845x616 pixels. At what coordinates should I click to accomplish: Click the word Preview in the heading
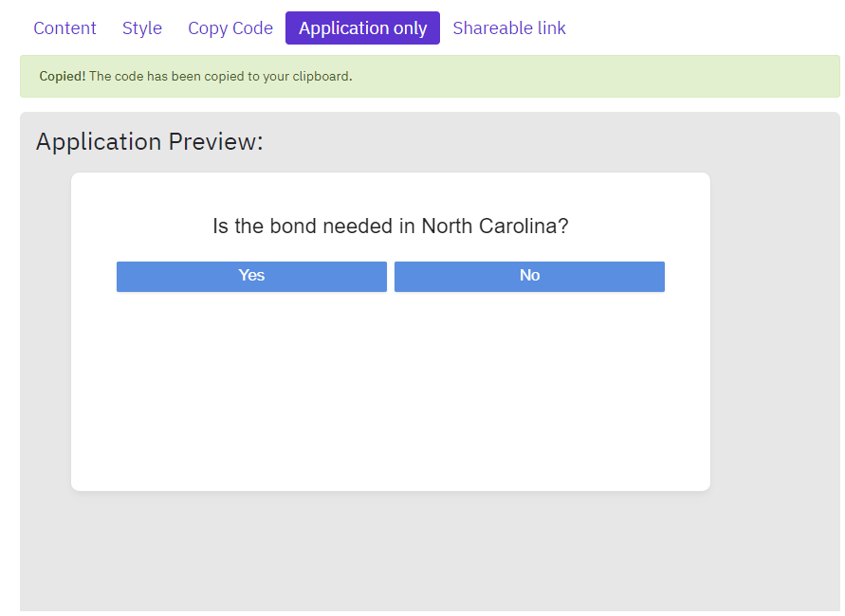click(215, 142)
